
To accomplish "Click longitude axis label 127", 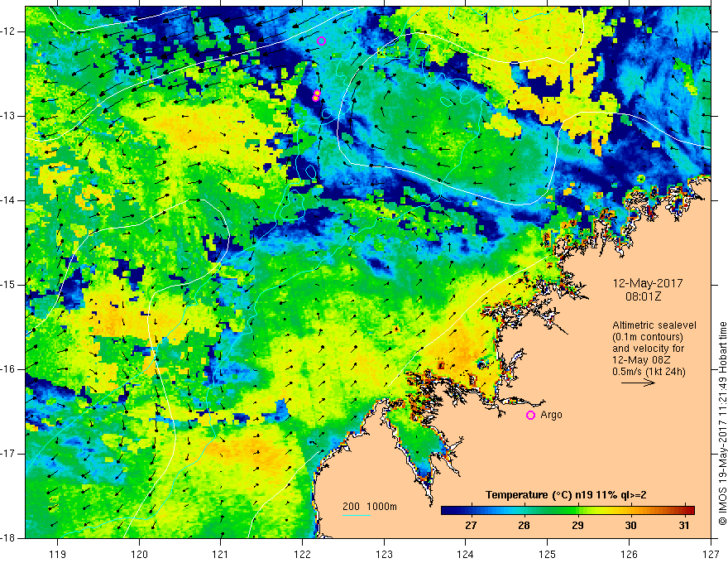I will click(711, 554).
